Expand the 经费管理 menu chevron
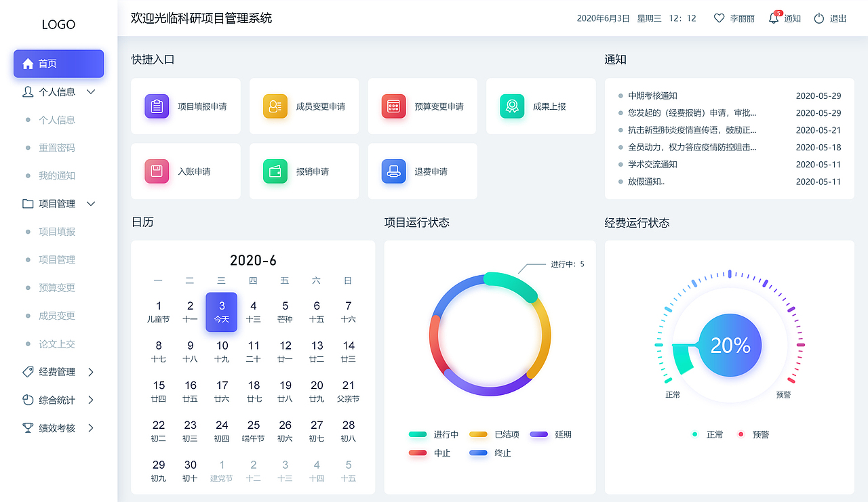The height and width of the screenshot is (502, 868). [x=91, y=372]
